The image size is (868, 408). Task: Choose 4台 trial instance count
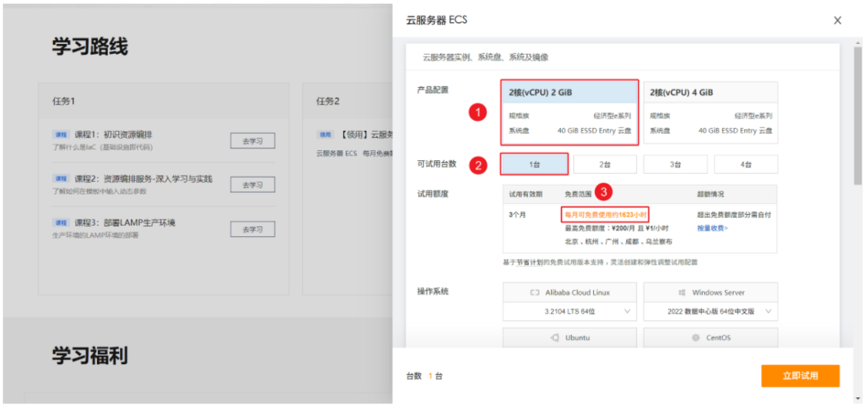(x=746, y=165)
